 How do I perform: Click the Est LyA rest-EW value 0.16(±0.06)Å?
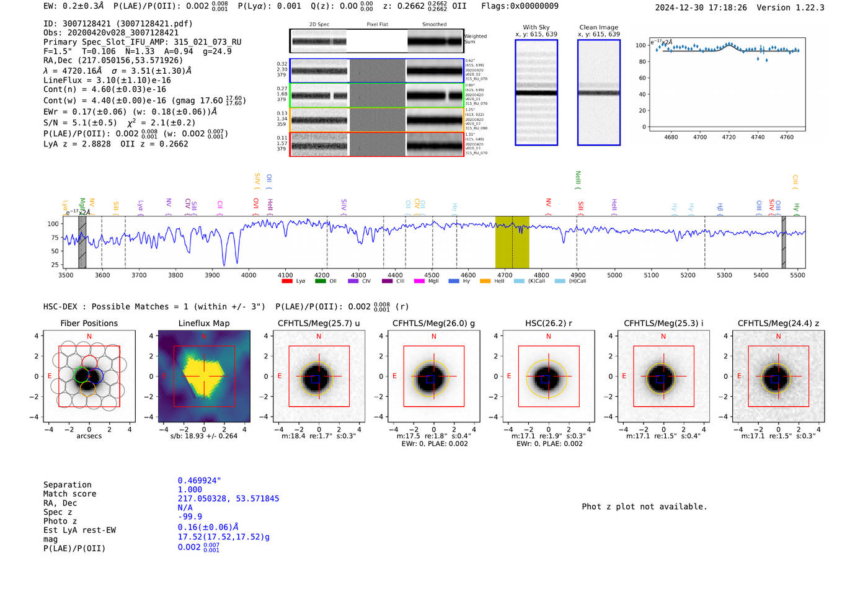pyautogui.click(x=208, y=527)
